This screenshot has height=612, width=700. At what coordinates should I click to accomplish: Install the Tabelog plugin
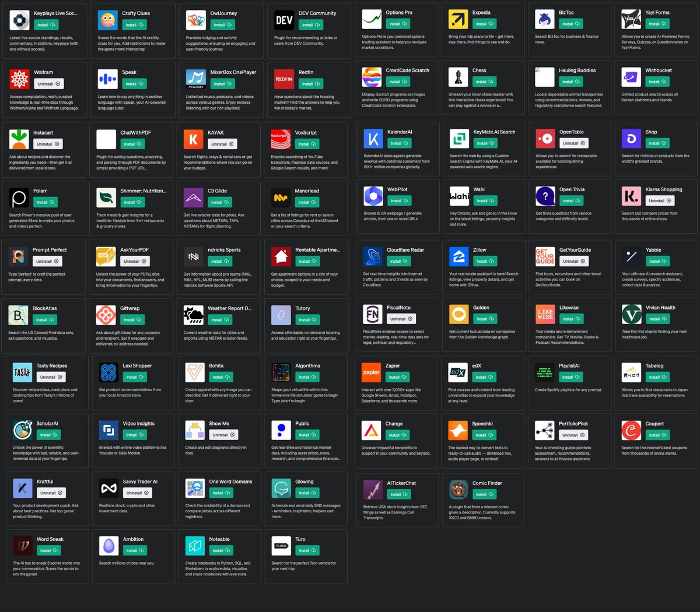click(x=657, y=377)
